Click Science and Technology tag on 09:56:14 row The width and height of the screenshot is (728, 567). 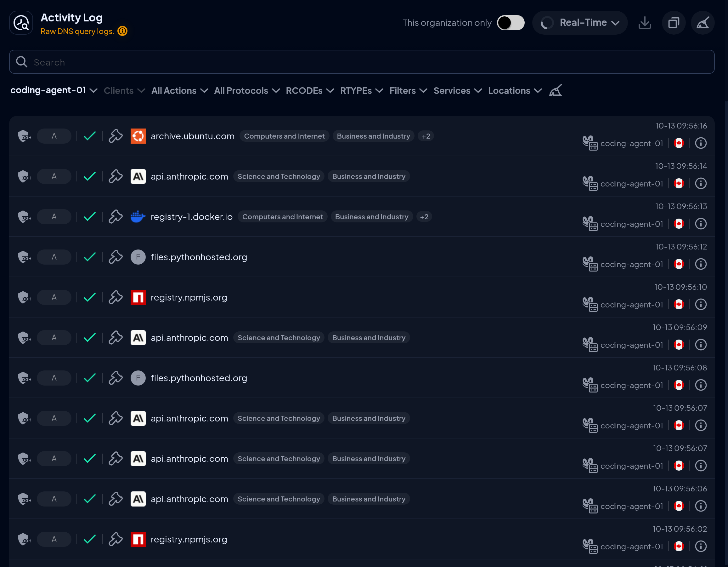(279, 176)
